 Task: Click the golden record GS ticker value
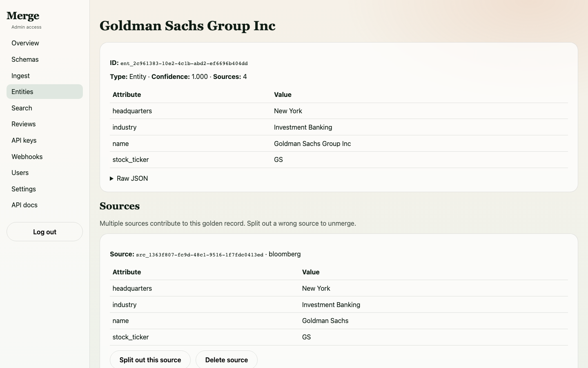[278, 159]
